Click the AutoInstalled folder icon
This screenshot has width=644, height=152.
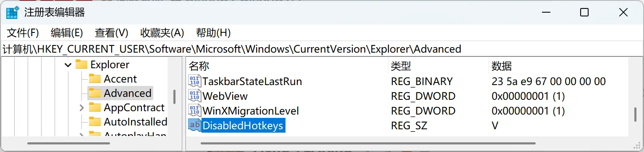[95, 122]
